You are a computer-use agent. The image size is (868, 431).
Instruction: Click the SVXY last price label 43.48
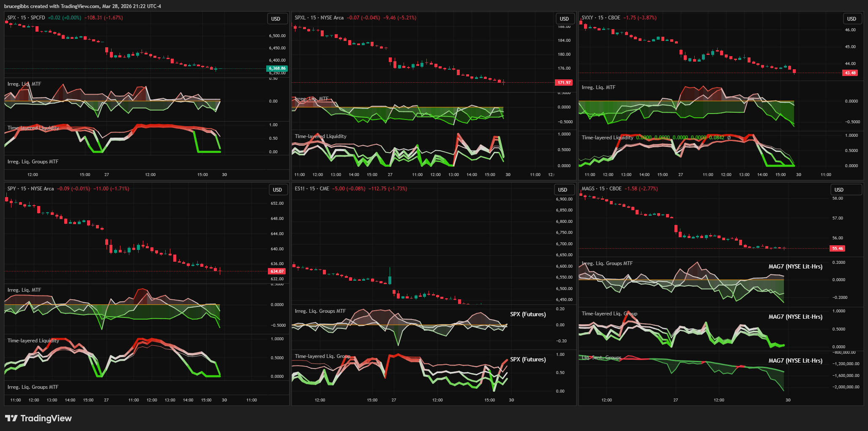850,73
